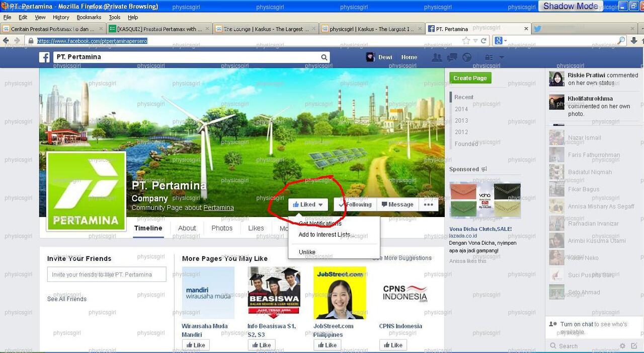Open friend requests icon in Facebook header
This screenshot has height=353, width=644.
click(x=437, y=57)
